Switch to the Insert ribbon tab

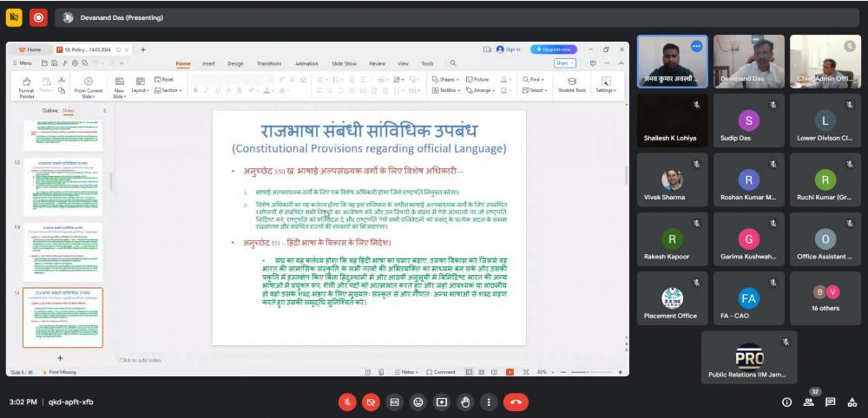(208, 63)
